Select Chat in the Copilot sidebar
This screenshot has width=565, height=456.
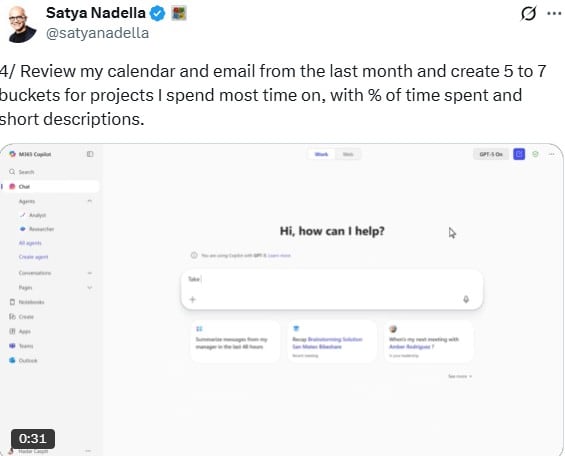50,186
